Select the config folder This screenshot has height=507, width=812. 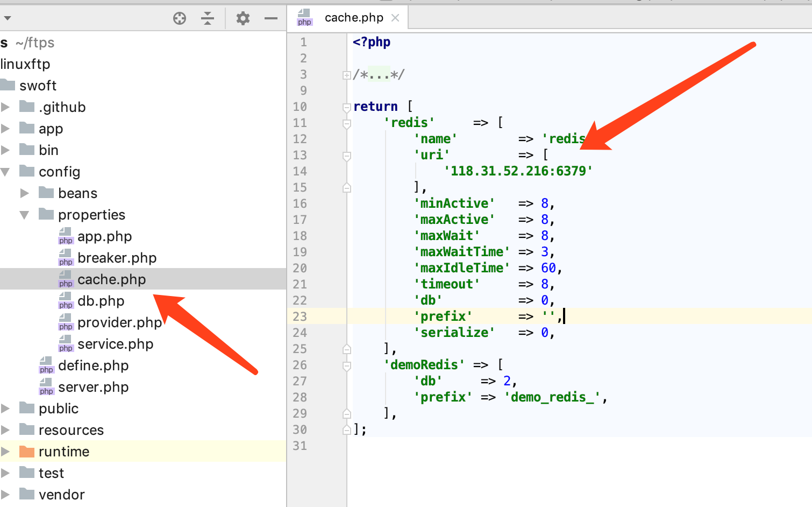59,172
